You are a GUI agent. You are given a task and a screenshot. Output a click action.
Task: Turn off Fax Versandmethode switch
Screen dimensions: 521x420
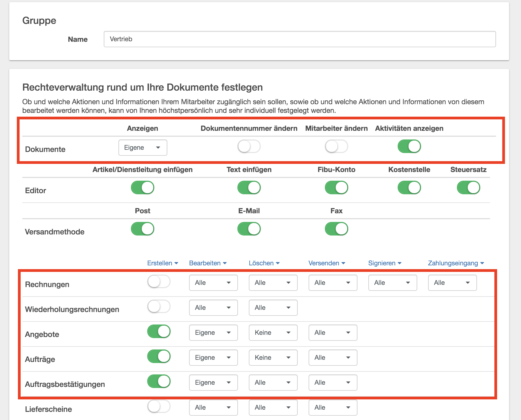(336, 229)
